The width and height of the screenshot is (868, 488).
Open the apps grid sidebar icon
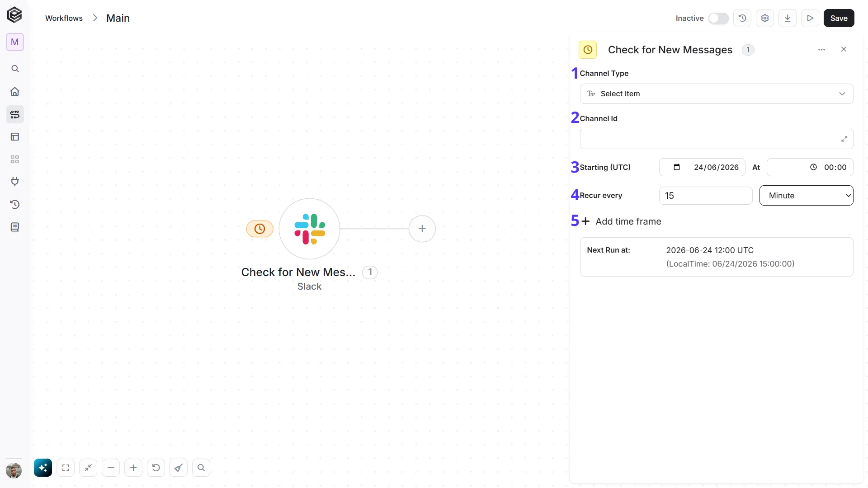pyautogui.click(x=15, y=159)
